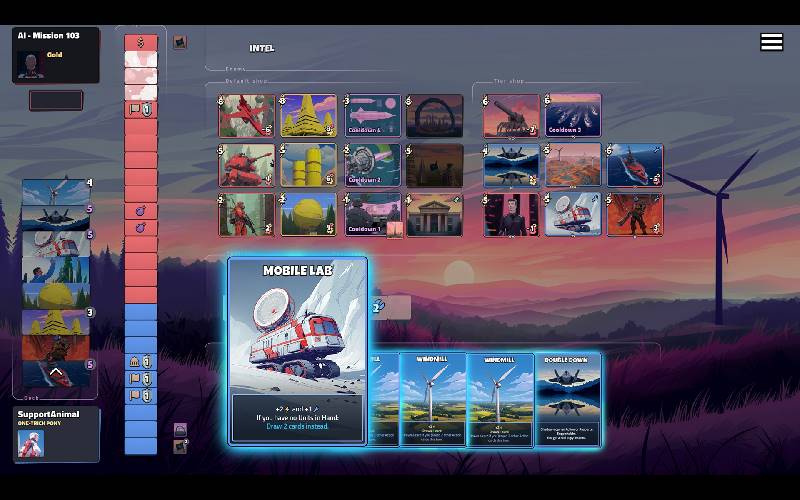Select the Mobile Lab card in hand
This screenshot has height=500, width=800.
tap(298, 350)
